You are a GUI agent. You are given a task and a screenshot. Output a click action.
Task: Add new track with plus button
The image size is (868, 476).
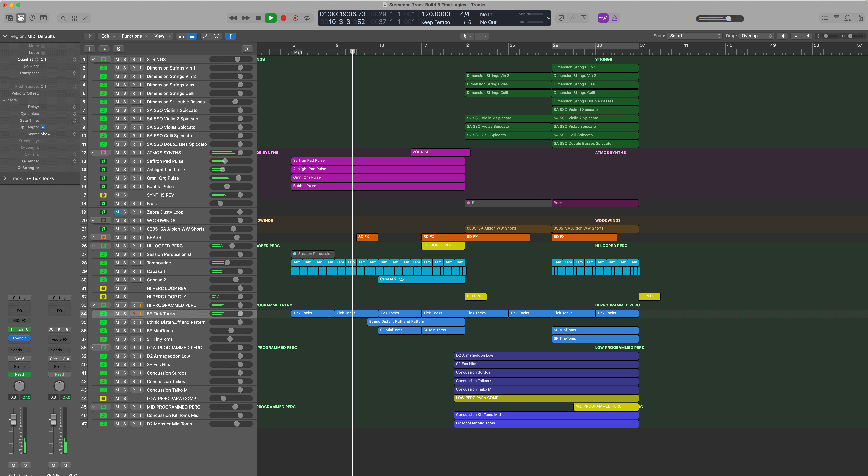(x=89, y=49)
